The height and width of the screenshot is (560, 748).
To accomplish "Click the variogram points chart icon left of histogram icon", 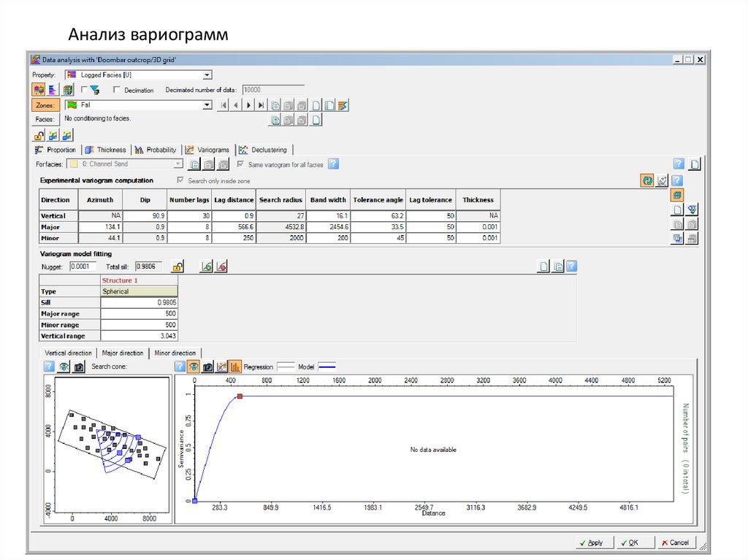I will 221,367.
